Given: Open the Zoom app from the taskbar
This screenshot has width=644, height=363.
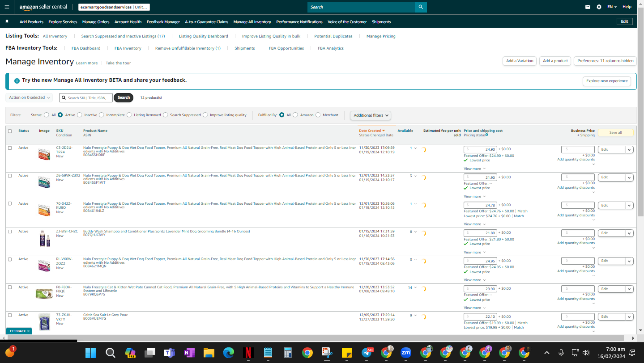Looking at the screenshot, I should coord(406,353).
